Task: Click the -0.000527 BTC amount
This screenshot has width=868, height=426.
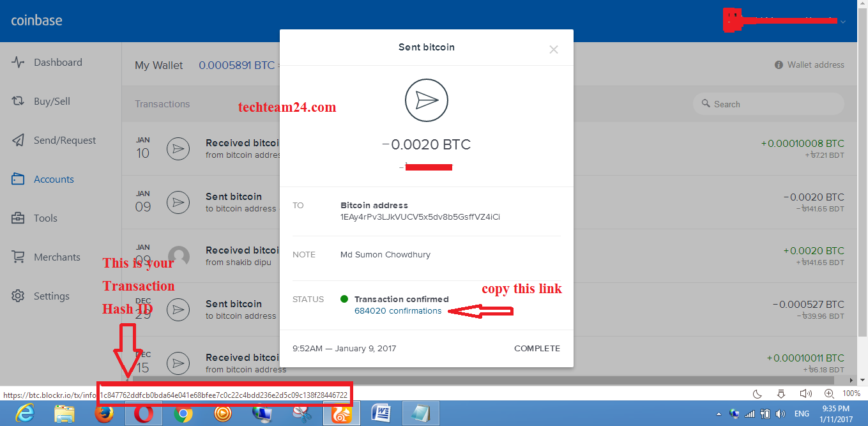Action: 808,305
